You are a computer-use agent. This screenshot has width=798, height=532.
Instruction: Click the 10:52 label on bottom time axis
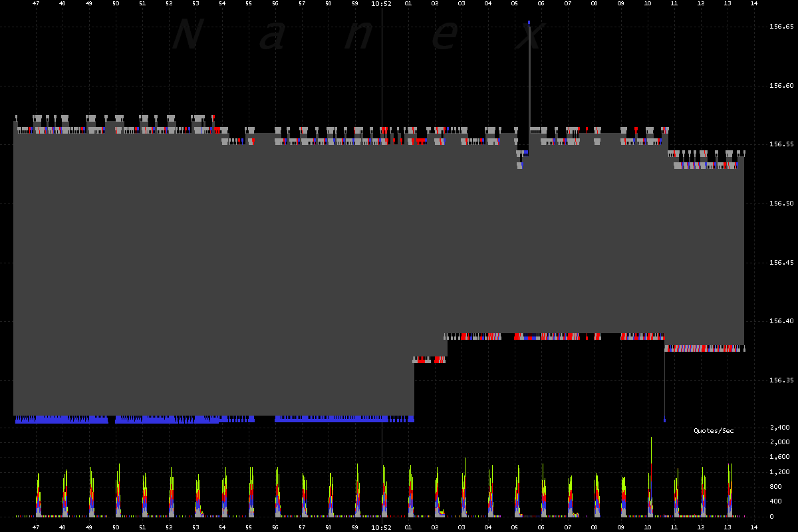(x=382, y=527)
